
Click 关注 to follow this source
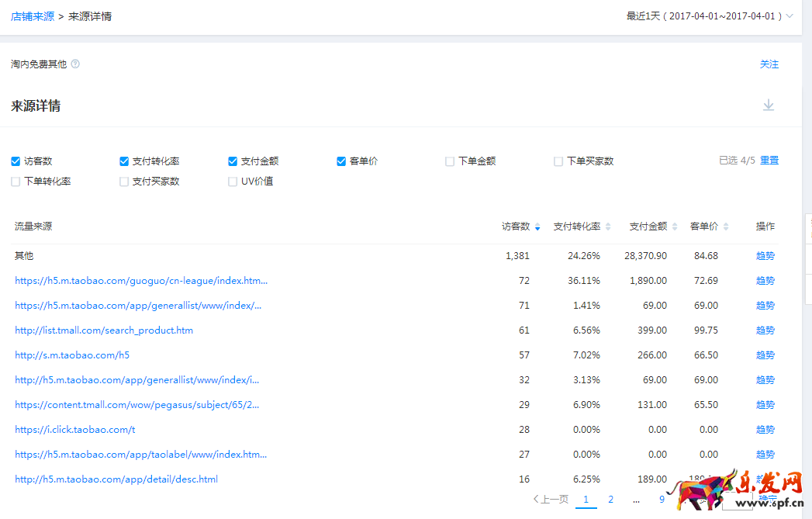point(769,64)
